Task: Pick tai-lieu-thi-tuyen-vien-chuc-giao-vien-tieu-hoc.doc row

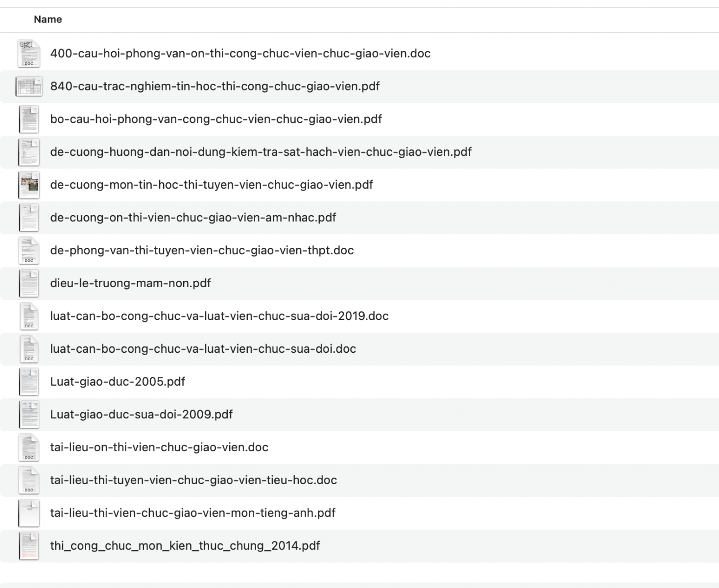Action: point(359,480)
